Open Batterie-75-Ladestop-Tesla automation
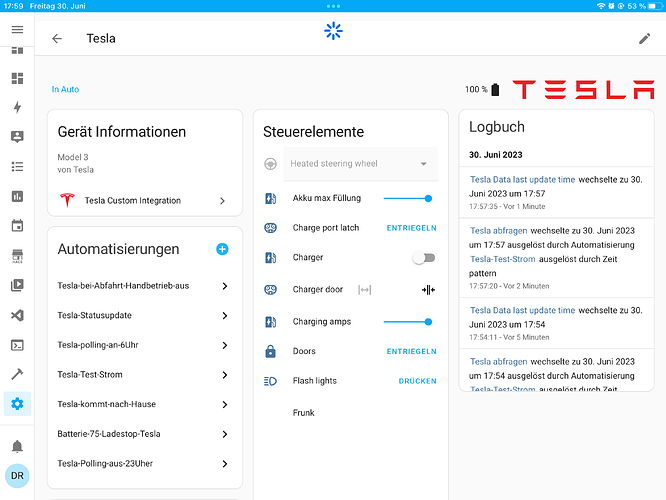Screen dimensions: 666x500 click(144, 434)
